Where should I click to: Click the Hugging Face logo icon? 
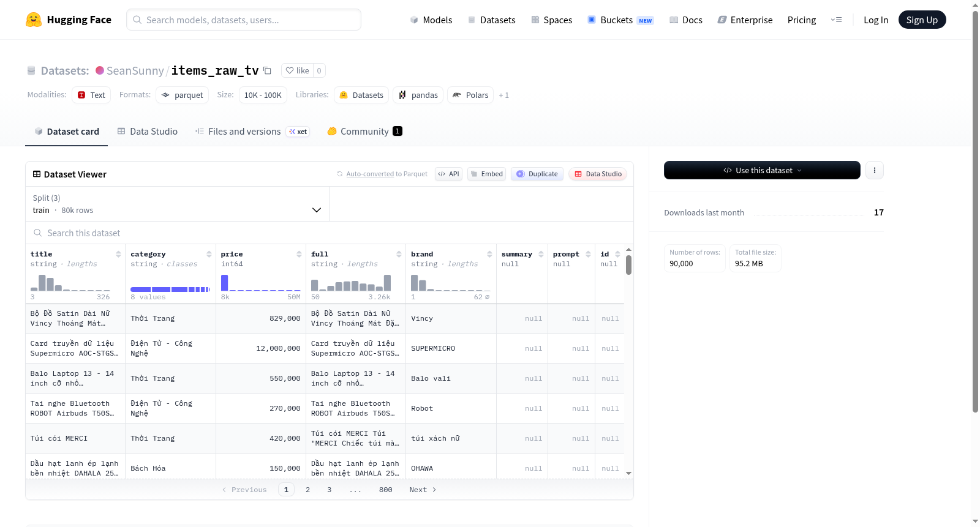(34, 20)
